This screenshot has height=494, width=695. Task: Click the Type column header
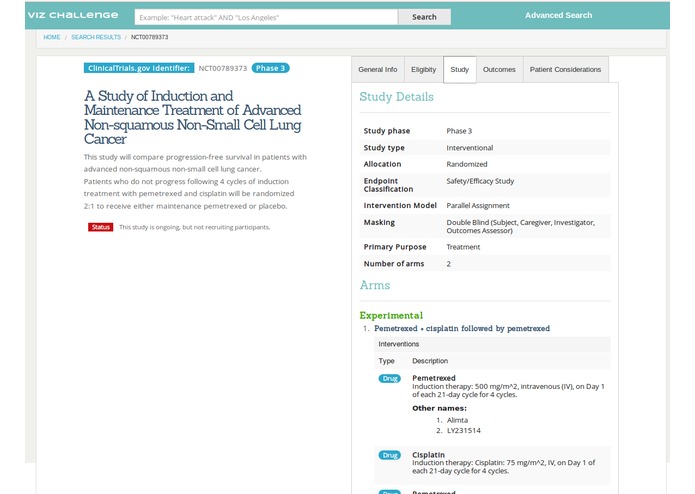(x=386, y=361)
